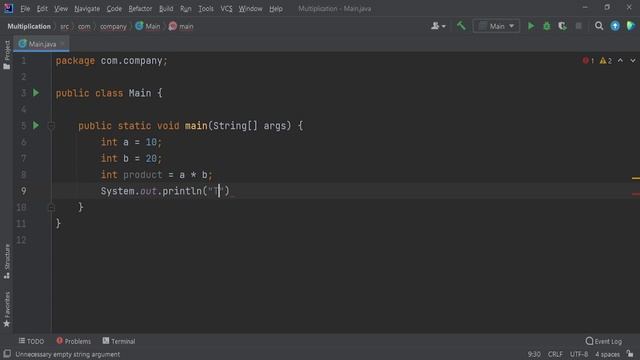Click the com breadcrumb
Viewport: 640px width, 360px height.
[84, 27]
